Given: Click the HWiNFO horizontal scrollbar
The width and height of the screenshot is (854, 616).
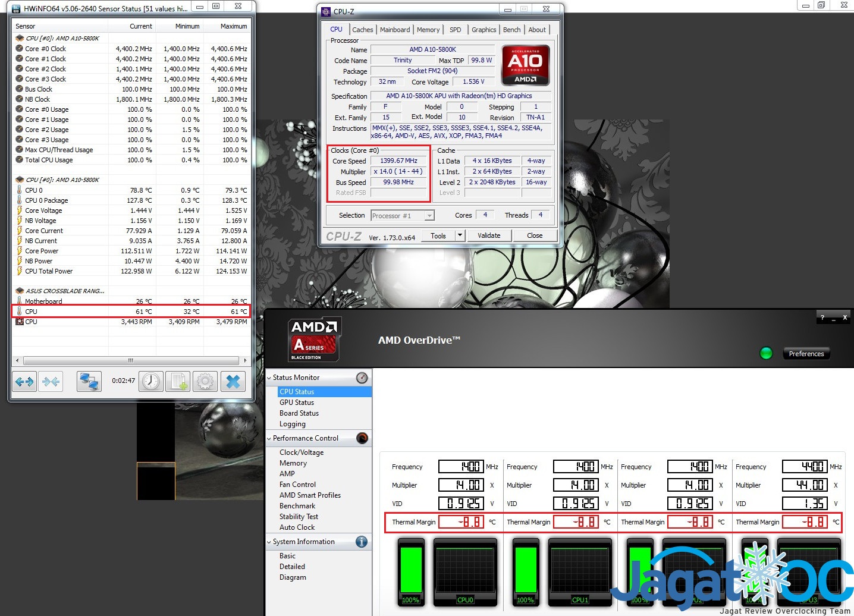Looking at the screenshot, I should pyautogui.click(x=130, y=360).
